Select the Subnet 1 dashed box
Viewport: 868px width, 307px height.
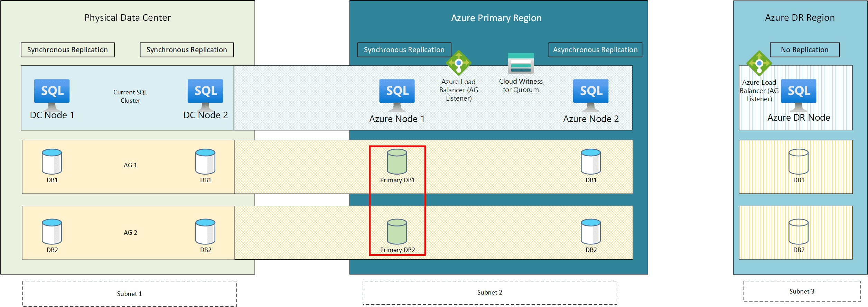point(130,294)
